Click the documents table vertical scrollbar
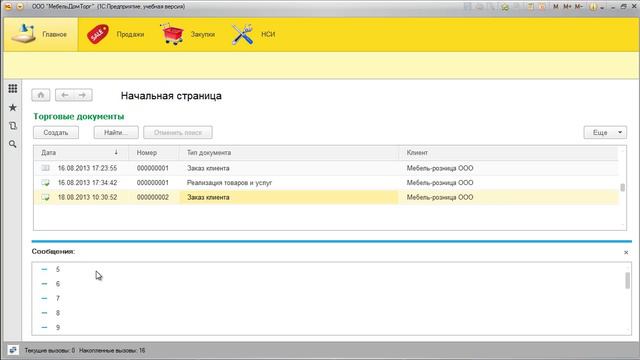The width and height of the screenshot is (640, 360). [x=622, y=188]
